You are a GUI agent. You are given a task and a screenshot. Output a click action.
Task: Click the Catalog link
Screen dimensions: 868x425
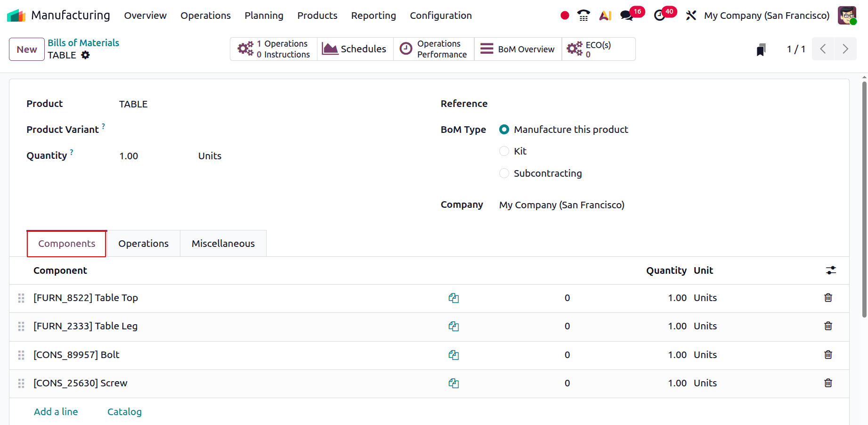click(x=124, y=412)
